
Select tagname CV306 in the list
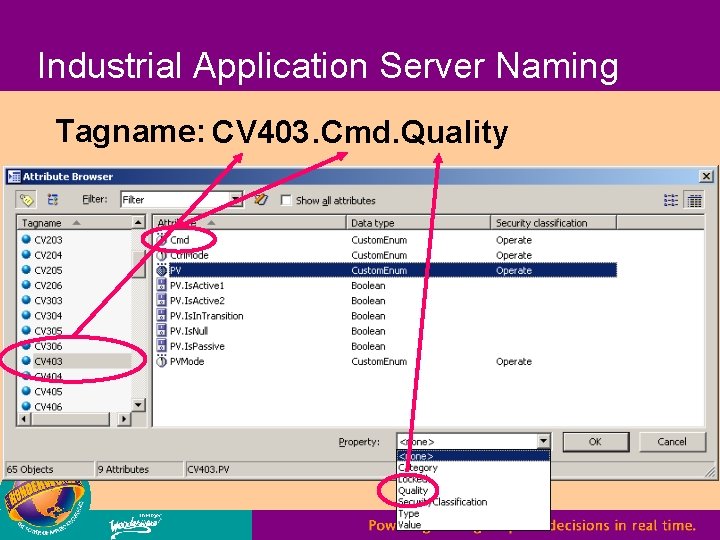point(48,346)
